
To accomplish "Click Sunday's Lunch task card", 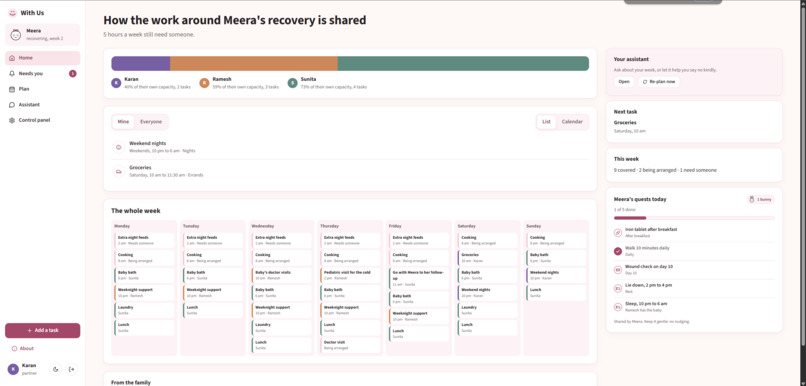I will pos(557,292).
